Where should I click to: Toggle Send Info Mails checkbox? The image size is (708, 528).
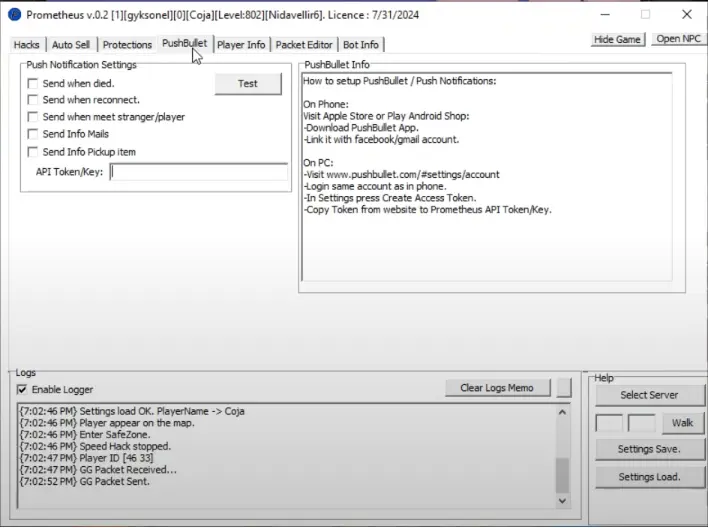pyautogui.click(x=33, y=134)
